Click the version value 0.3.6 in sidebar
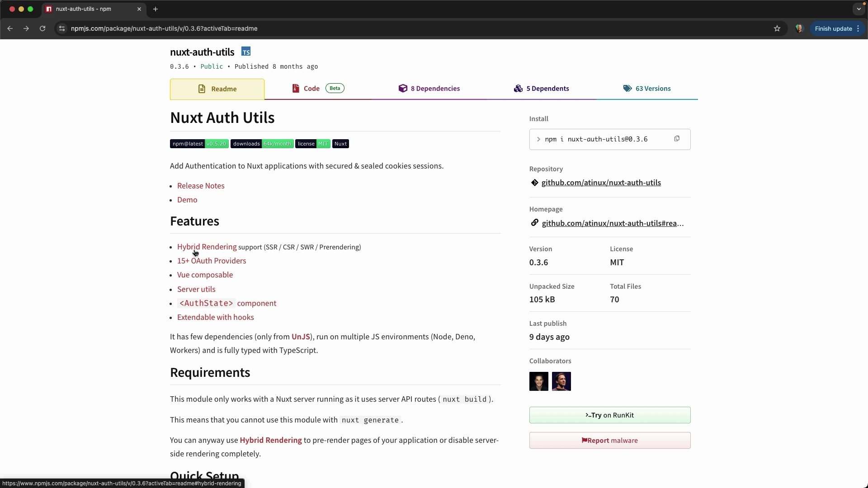 point(539,263)
